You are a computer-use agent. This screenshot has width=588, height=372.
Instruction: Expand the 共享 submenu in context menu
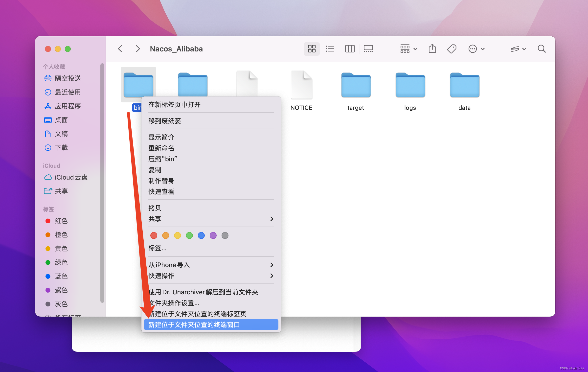pyautogui.click(x=211, y=219)
